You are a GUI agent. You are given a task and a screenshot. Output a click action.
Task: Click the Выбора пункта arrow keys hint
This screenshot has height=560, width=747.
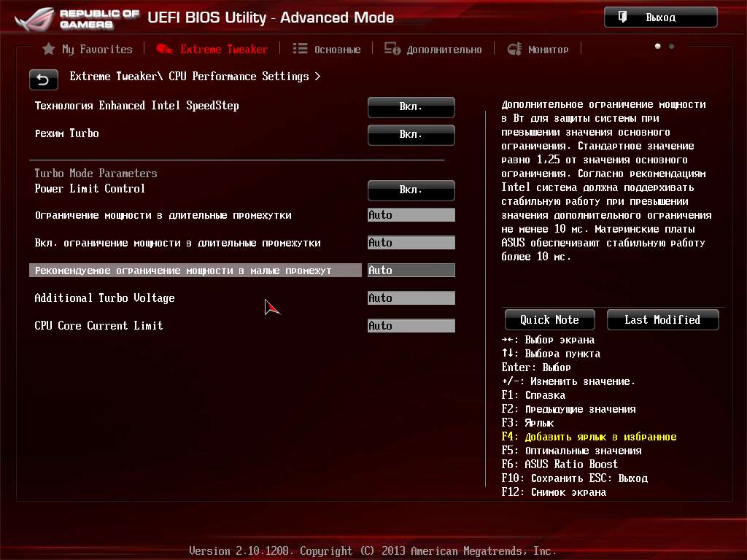(x=551, y=354)
